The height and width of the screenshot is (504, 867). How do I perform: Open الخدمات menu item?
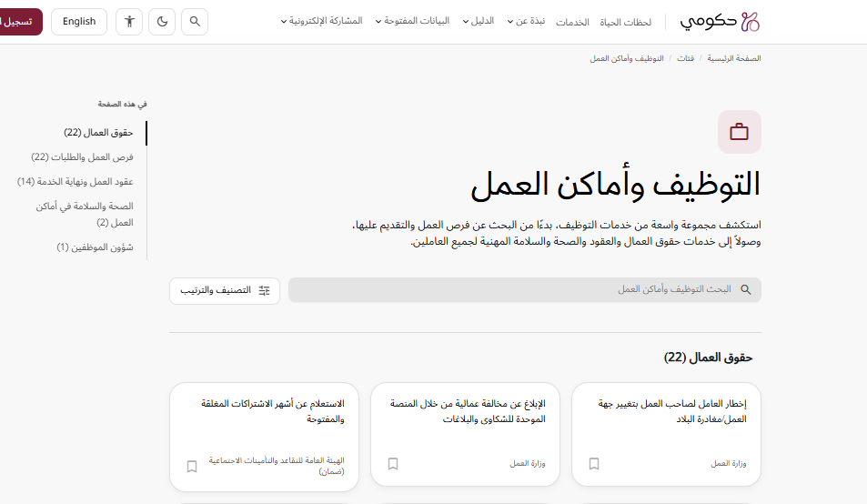[x=572, y=22]
